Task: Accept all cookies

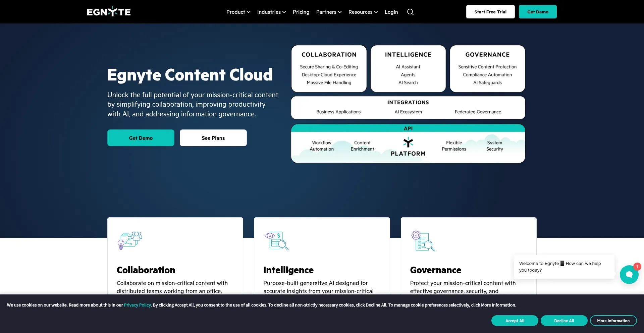Action: (x=515, y=321)
